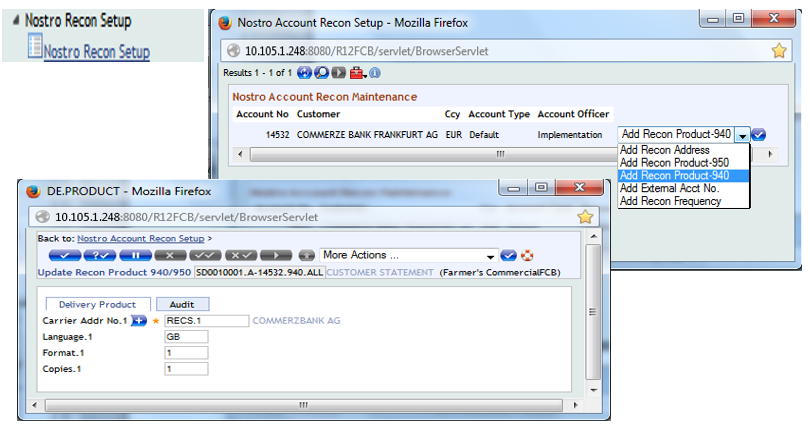The width and height of the screenshot is (810, 444).
Task: Click the Commit deal checkmark toolbar button
Action: (63, 255)
